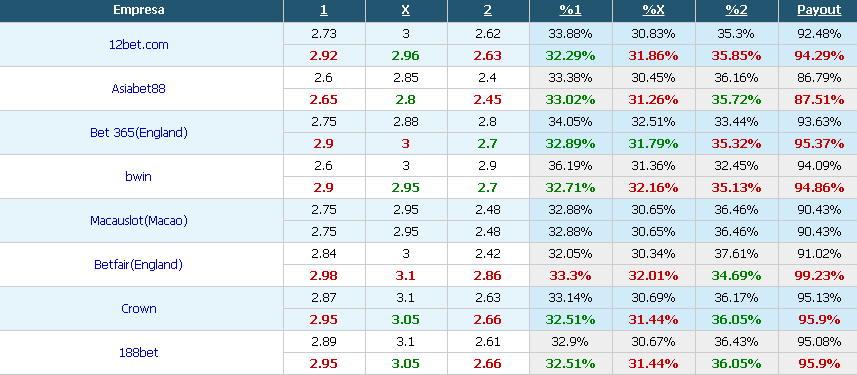The image size is (857, 375).
Task: Open the 12bet.com bookmaker link
Action: (x=139, y=45)
